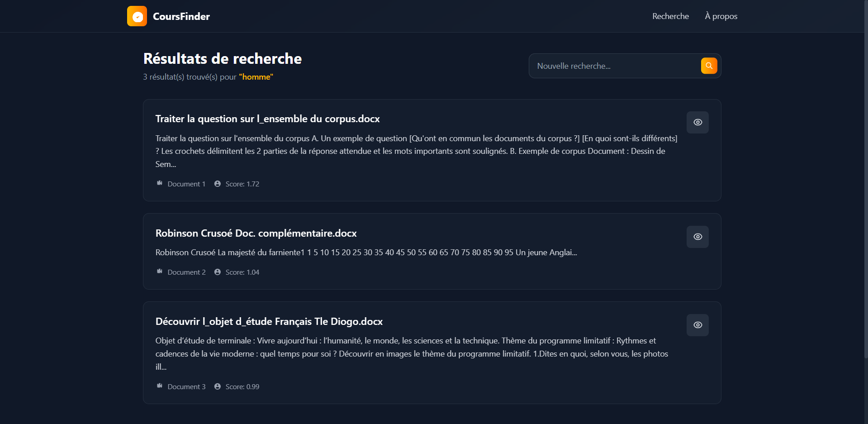
Task: Focus the Nouvelle recherche input field
Action: pyautogui.click(x=615, y=66)
